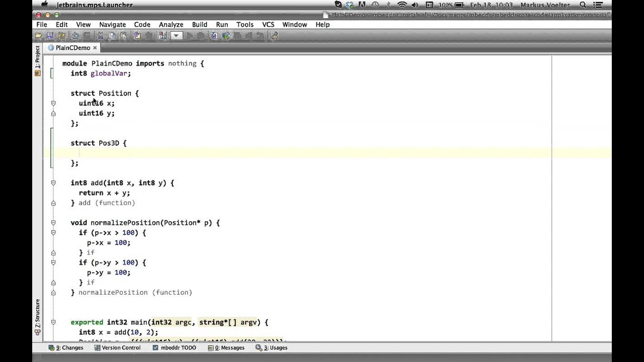Click the Back navigation arrow icon
644x362 pixels.
(137, 36)
